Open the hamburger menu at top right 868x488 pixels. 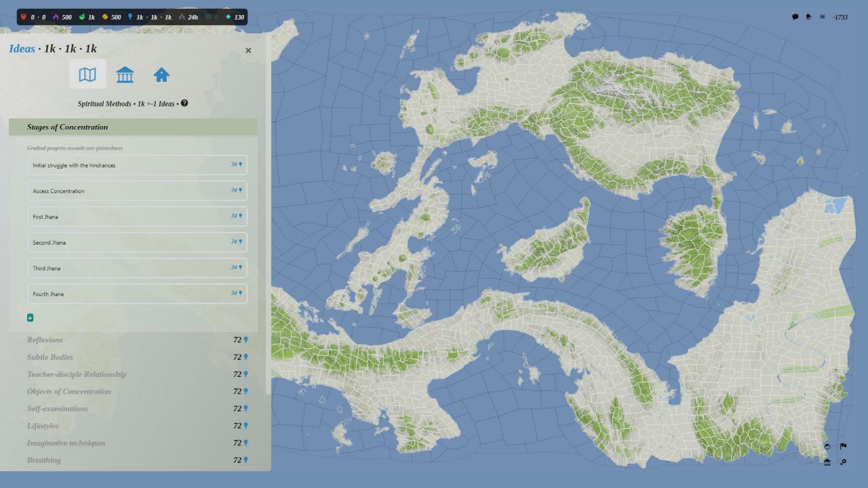pos(823,17)
